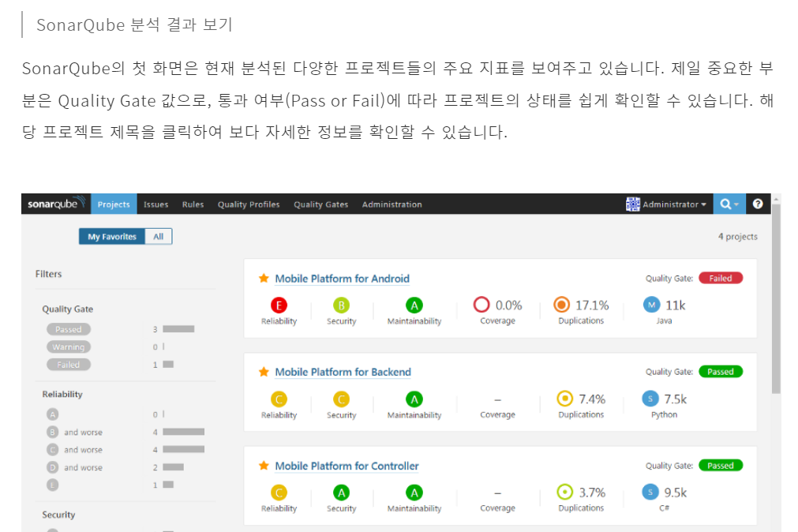Viewport: 798px width, 532px height.
Task: Click Android Maintainability A rating
Action: (414, 305)
